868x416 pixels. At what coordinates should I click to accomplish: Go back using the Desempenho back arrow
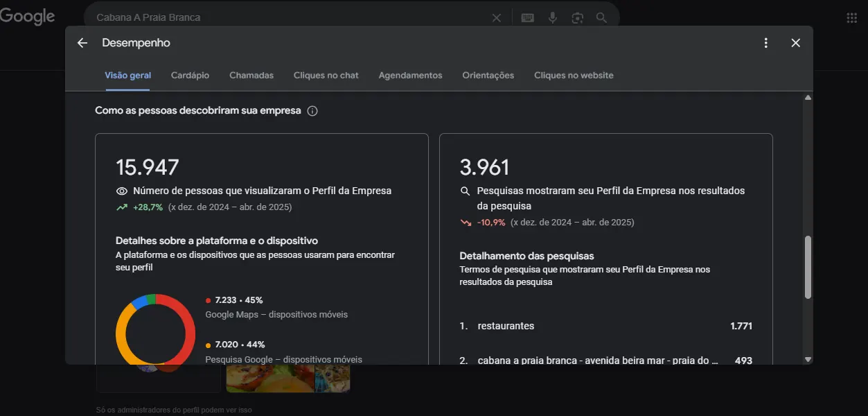click(82, 43)
